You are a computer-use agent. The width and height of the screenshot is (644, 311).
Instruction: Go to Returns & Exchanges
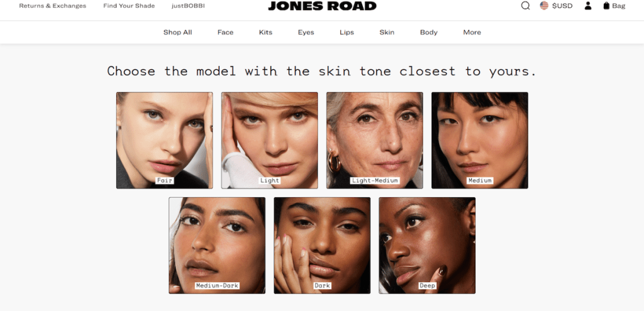pos(53,6)
